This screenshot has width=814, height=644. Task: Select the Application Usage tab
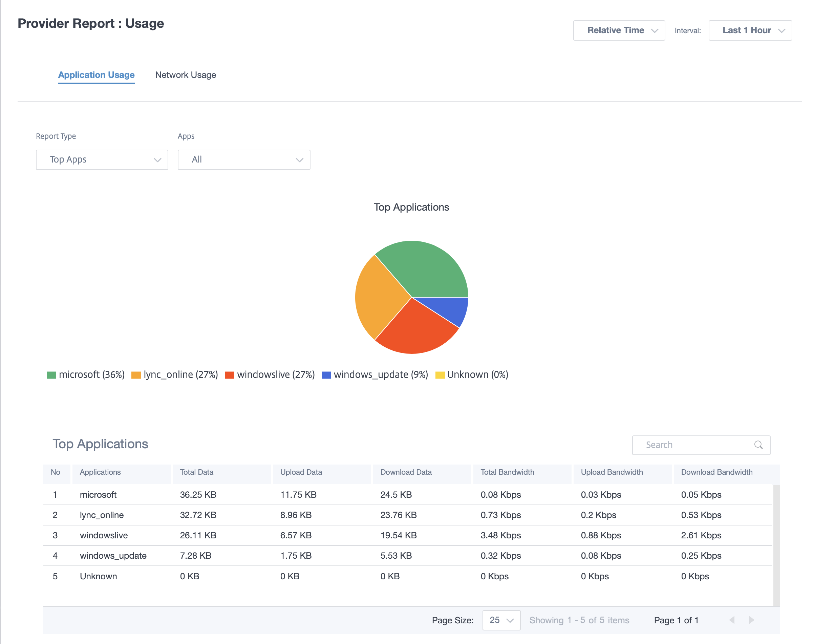pos(95,74)
